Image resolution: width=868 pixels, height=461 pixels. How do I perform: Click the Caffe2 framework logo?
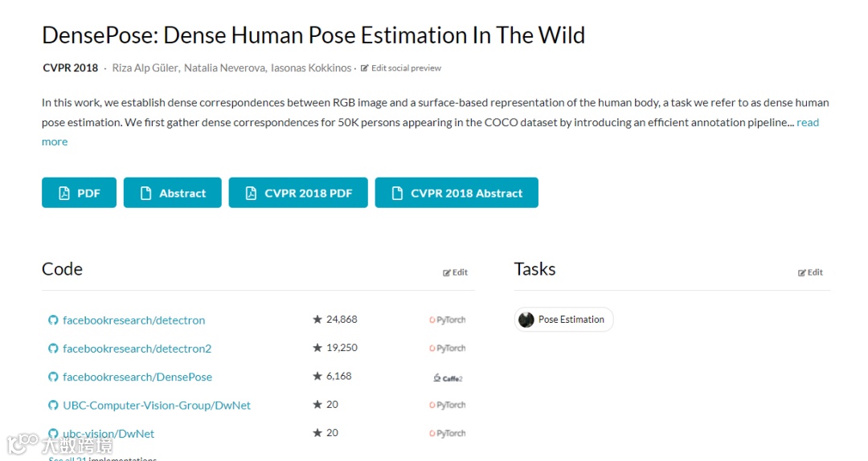448,377
